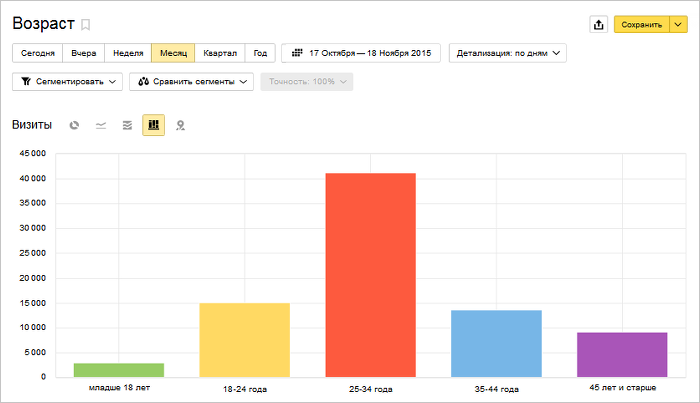The width and height of the screenshot is (700, 403).
Task: Select the Вчера period
Action: 84,53
